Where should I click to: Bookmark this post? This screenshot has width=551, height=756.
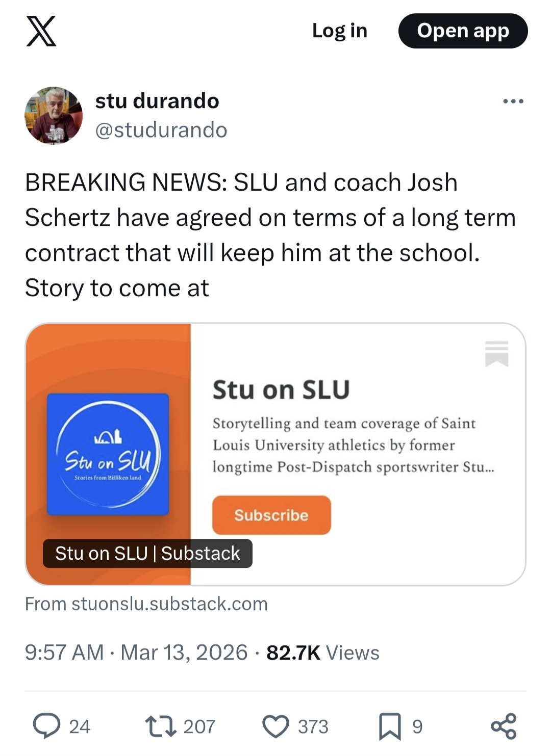390,726
